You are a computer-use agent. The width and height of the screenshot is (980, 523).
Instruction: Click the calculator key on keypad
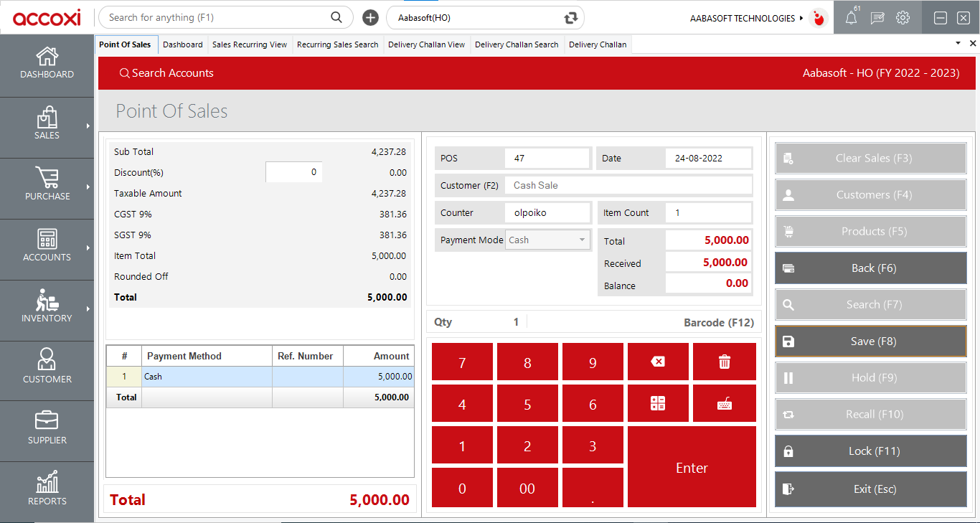click(x=658, y=403)
